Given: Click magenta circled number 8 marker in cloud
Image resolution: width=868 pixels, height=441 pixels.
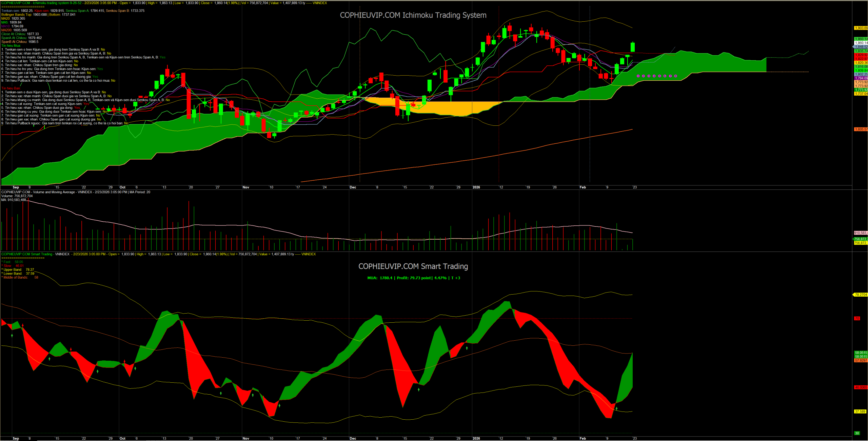Looking at the screenshot, I should click(676, 76).
